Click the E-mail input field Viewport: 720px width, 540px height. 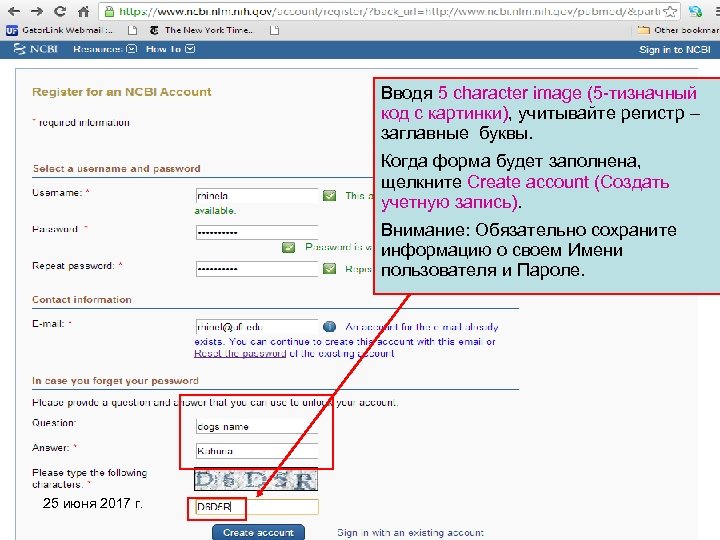pos(257,326)
